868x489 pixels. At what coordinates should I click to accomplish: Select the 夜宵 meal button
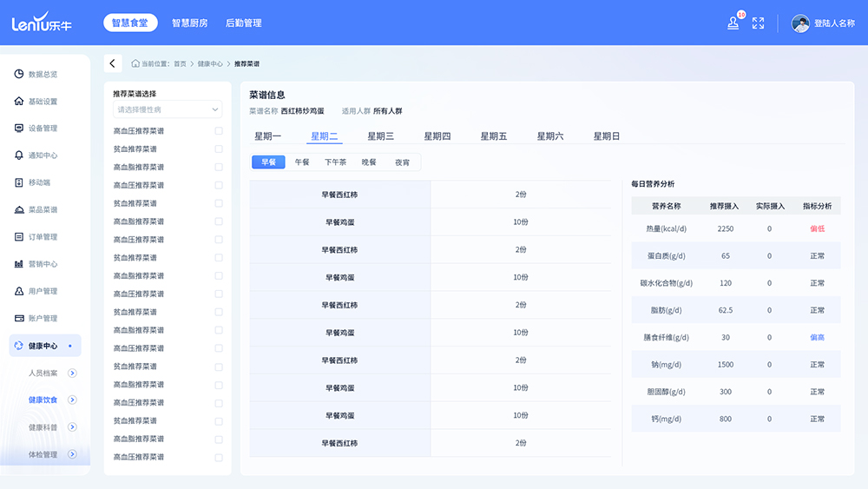[403, 162]
